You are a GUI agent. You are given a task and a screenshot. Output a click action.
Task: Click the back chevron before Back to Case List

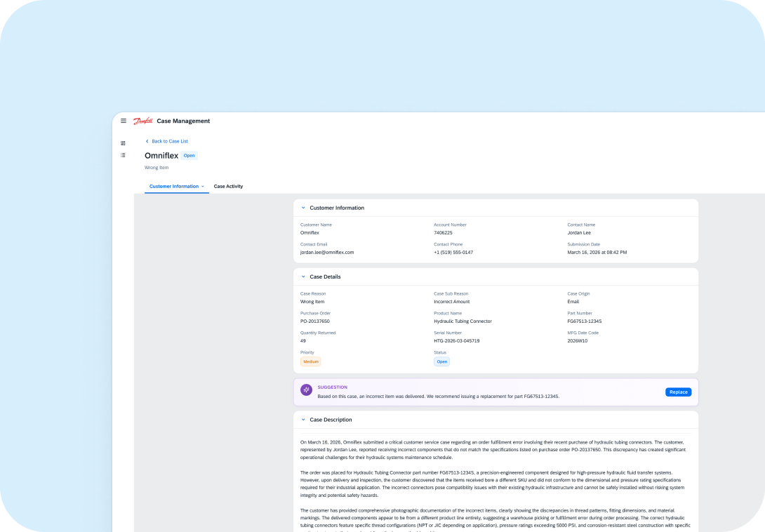click(x=147, y=141)
